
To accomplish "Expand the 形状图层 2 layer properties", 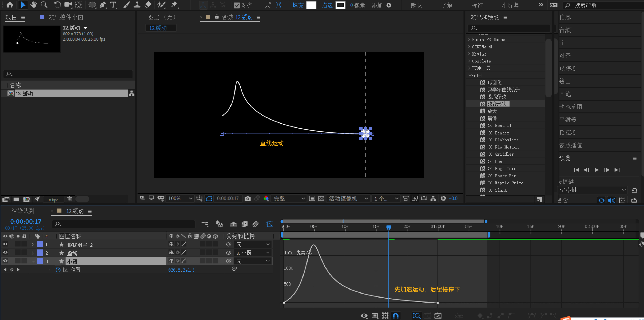I will coord(33,244).
